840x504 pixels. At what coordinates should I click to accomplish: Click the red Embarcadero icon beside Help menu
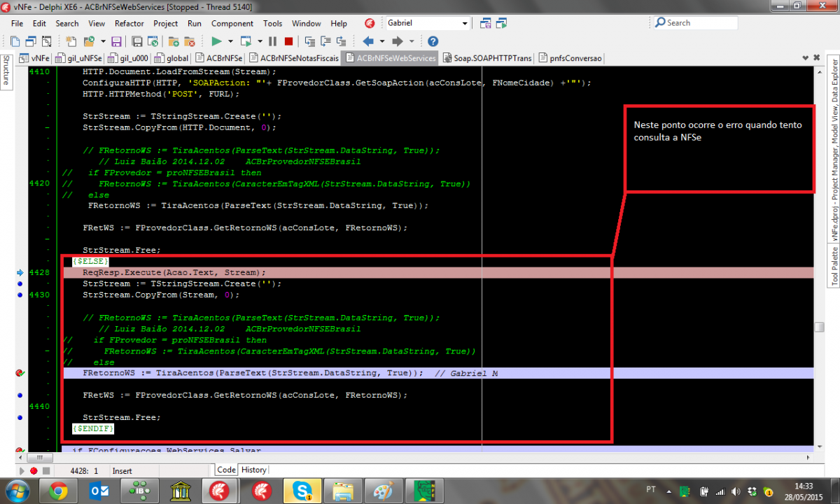[369, 23]
